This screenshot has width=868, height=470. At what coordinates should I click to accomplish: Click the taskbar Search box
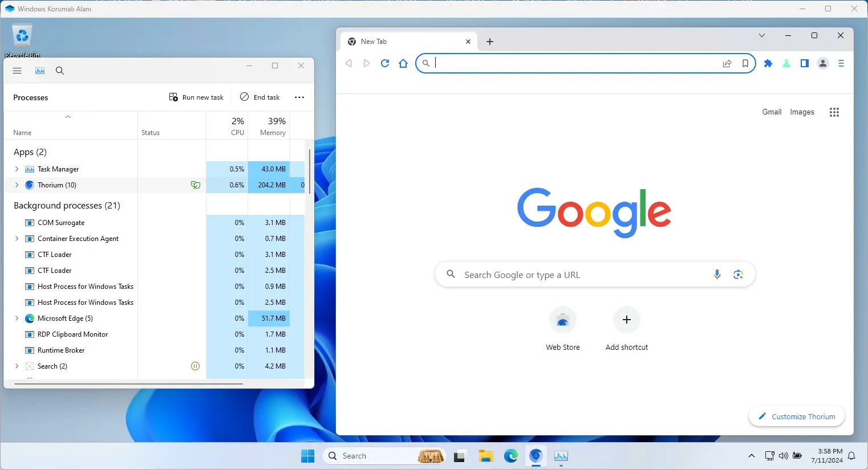click(385, 456)
